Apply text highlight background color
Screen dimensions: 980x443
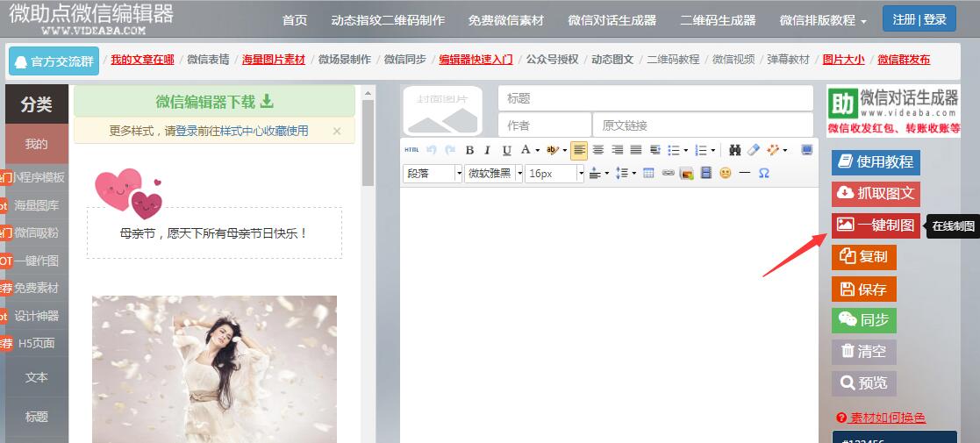(553, 150)
